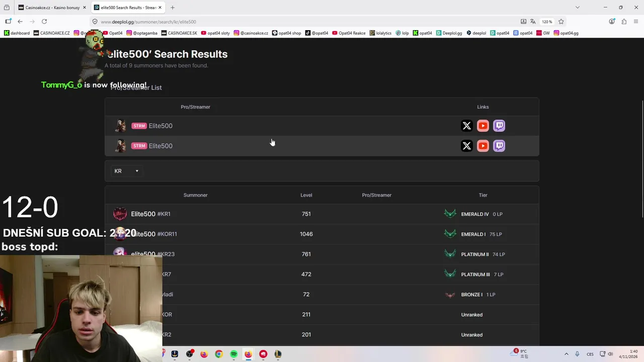Open X profile in second Elite500 streamer row
644x362 pixels.
point(467,146)
